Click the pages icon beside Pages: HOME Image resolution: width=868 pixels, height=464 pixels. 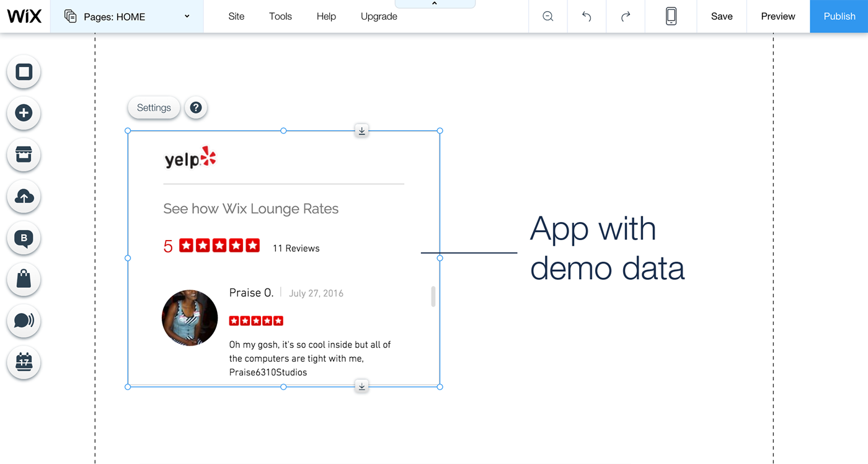tap(71, 16)
